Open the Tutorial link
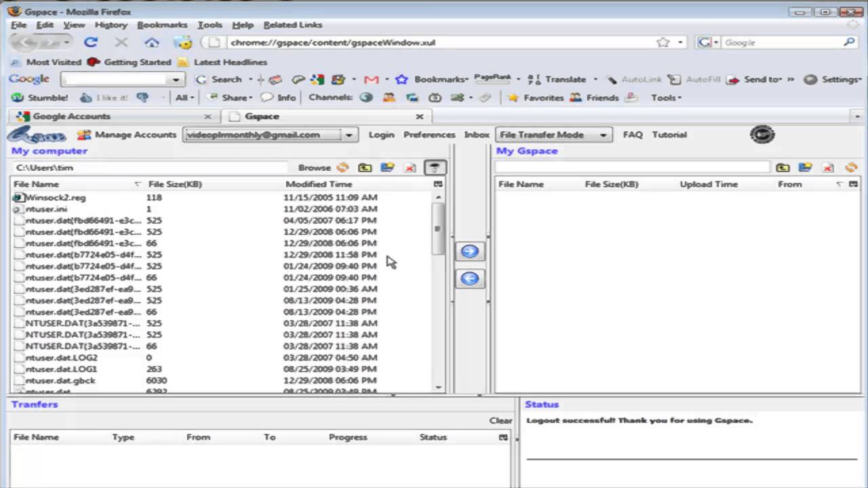The height and width of the screenshot is (488, 868). click(669, 135)
